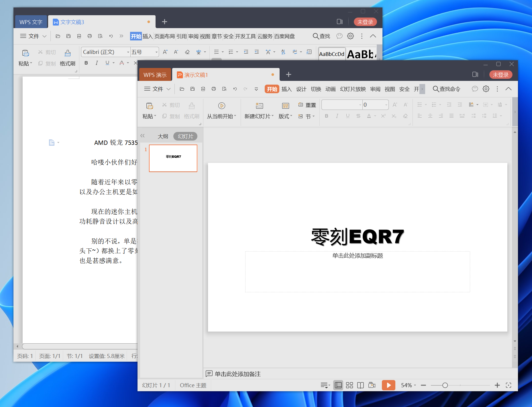The width and height of the screenshot is (532, 407).
Task: Collapse the slide panel with double chevron
Action: click(x=143, y=136)
